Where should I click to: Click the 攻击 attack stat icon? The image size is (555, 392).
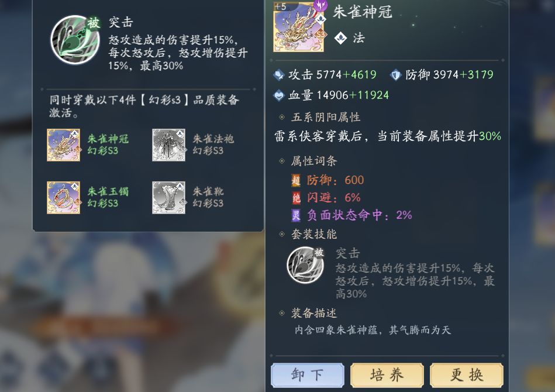[x=279, y=75]
